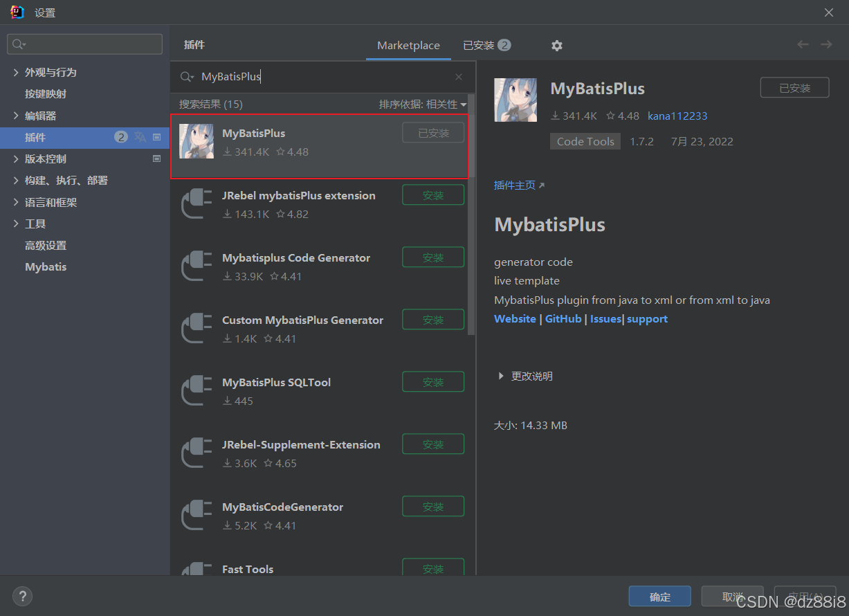Open the Issues link
The image size is (849, 616).
[x=605, y=318]
